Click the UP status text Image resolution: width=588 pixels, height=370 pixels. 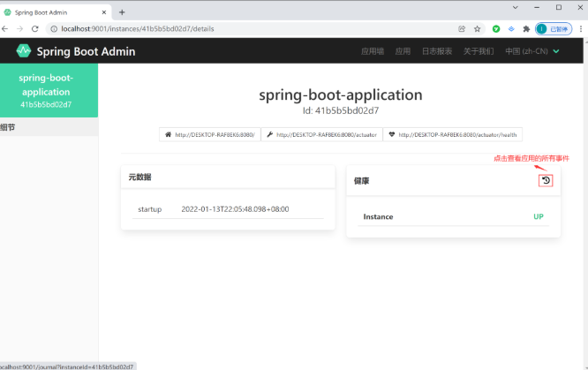539,216
